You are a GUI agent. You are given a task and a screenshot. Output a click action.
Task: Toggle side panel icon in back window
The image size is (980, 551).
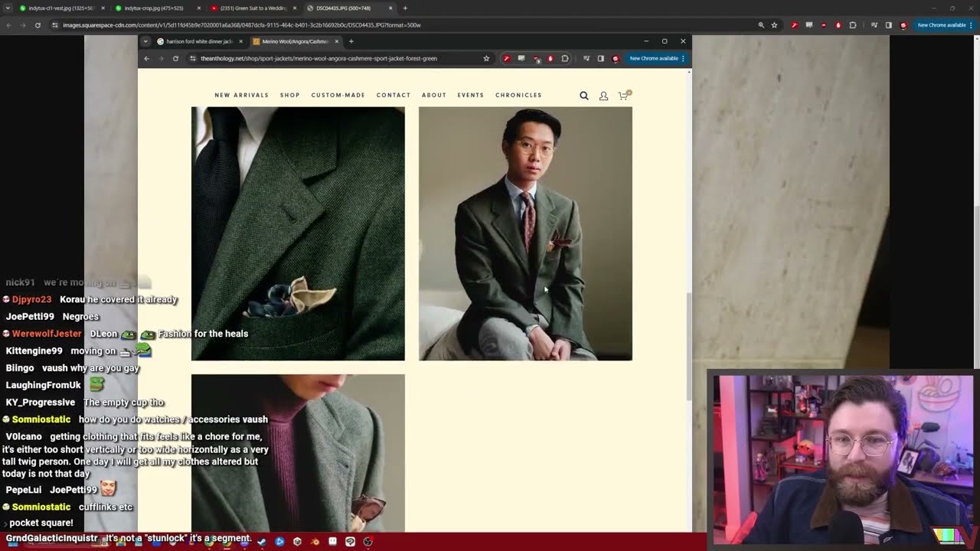click(888, 25)
